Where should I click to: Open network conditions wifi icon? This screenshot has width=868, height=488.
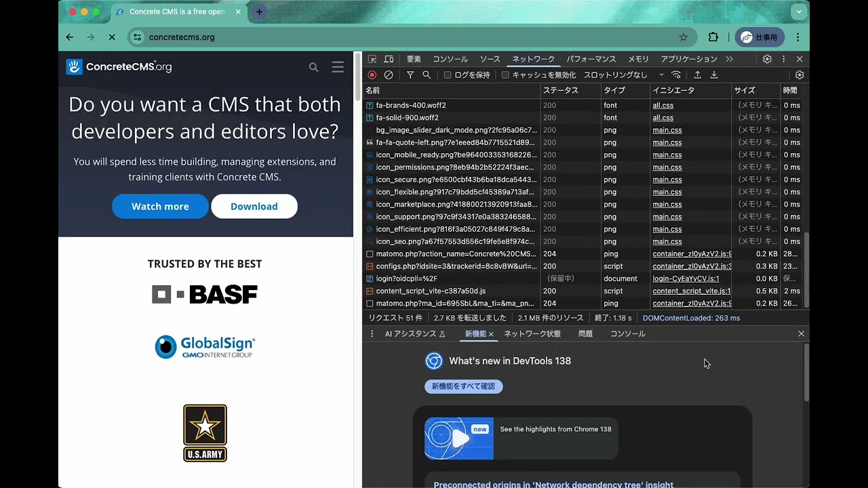click(676, 75)
